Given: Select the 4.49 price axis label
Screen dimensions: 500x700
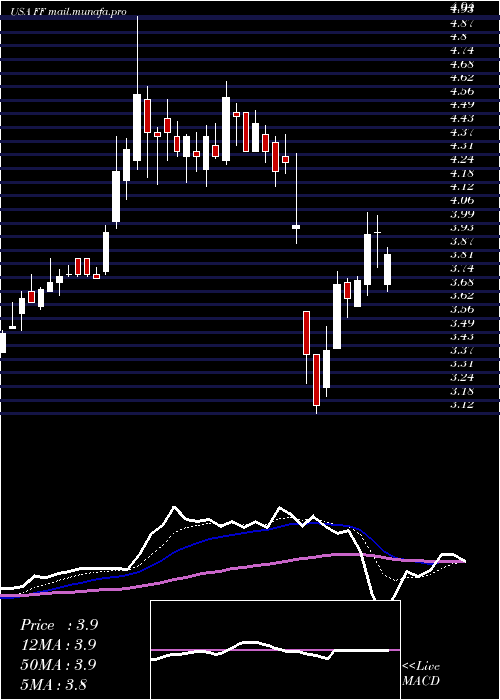Looking at the screenshot, I should point(462,104).
